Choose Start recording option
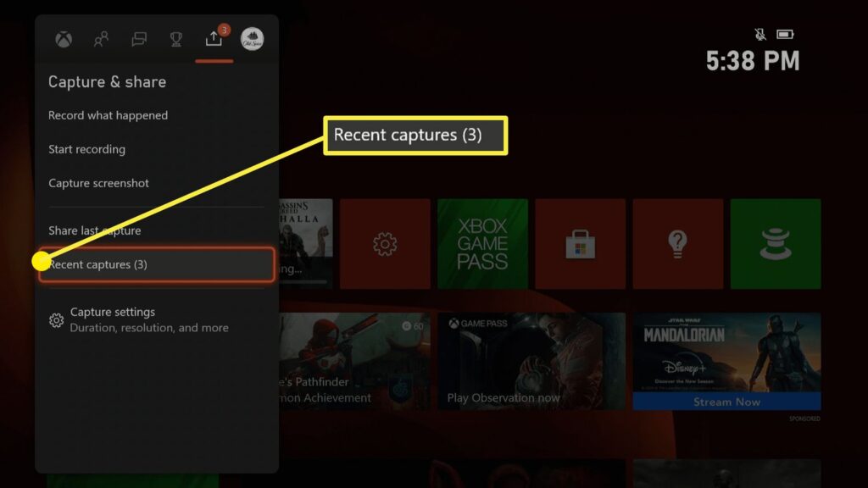 pos(86,149)
